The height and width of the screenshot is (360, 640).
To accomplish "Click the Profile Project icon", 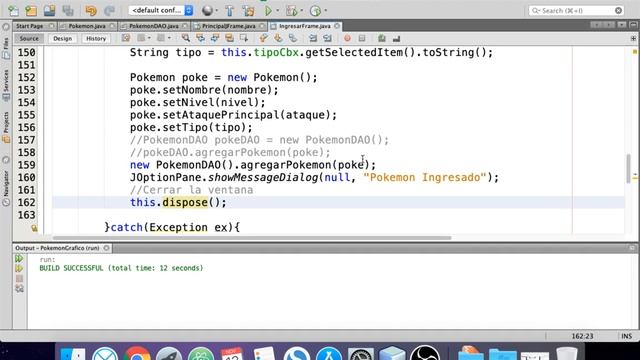I will coord(316,11).
